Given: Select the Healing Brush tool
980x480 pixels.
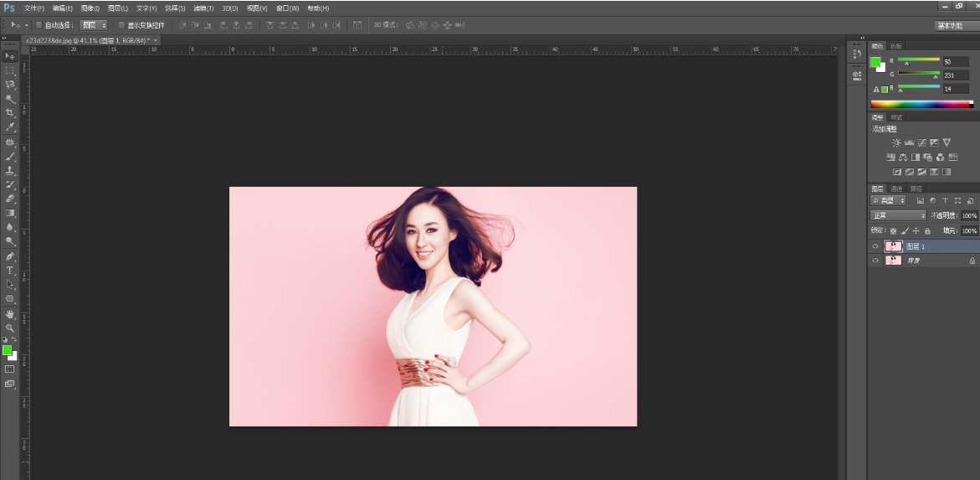Looking at the screenshot, I should coord(10,142).
